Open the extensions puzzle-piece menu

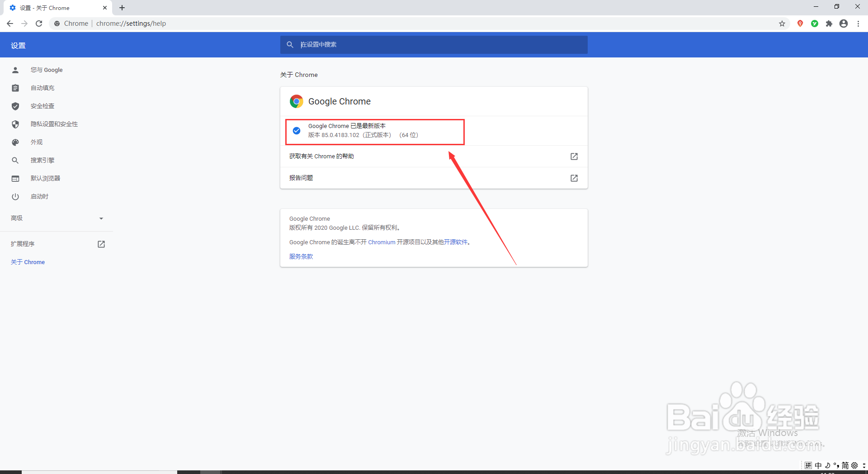(x=829, y=24)
